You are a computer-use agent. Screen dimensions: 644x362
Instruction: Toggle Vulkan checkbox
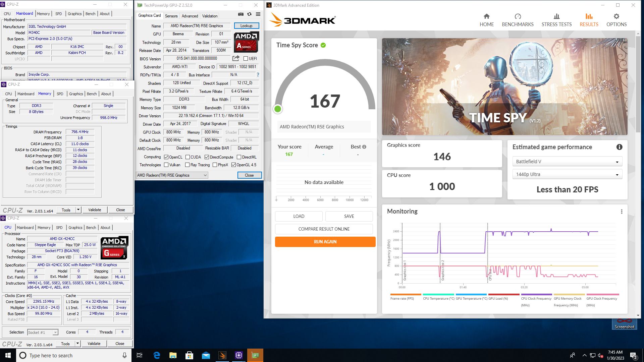point(166,165)
